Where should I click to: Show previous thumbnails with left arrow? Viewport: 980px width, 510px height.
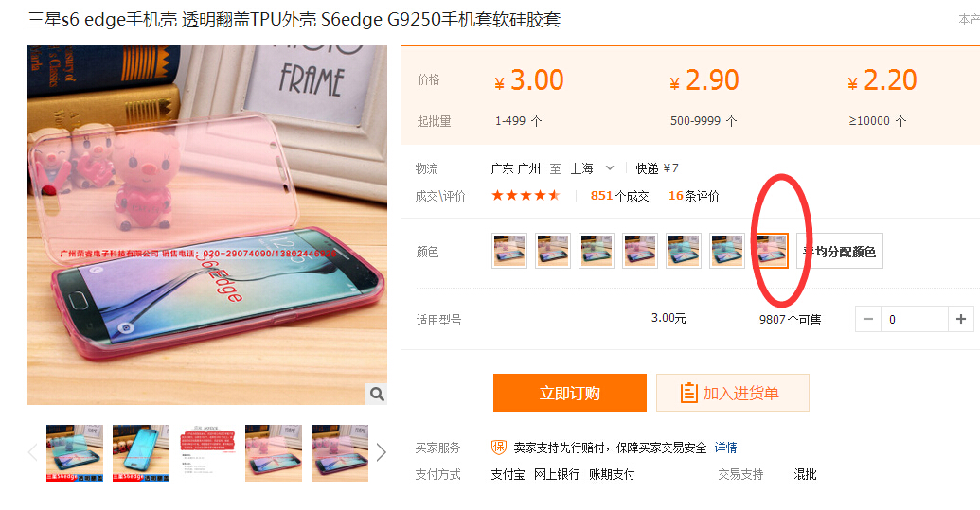pyautogui.click(x=33, y=452)
